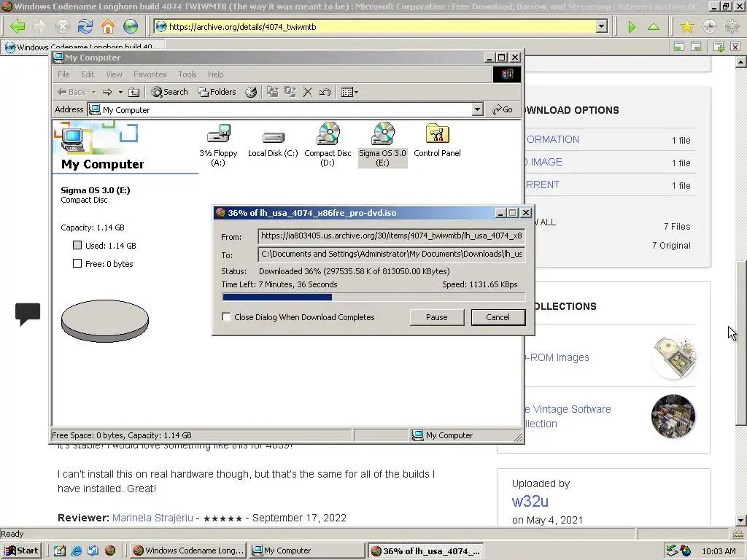Open browser address bar dropdown
This screenshot has height=560, width=747.
[602, 27]
